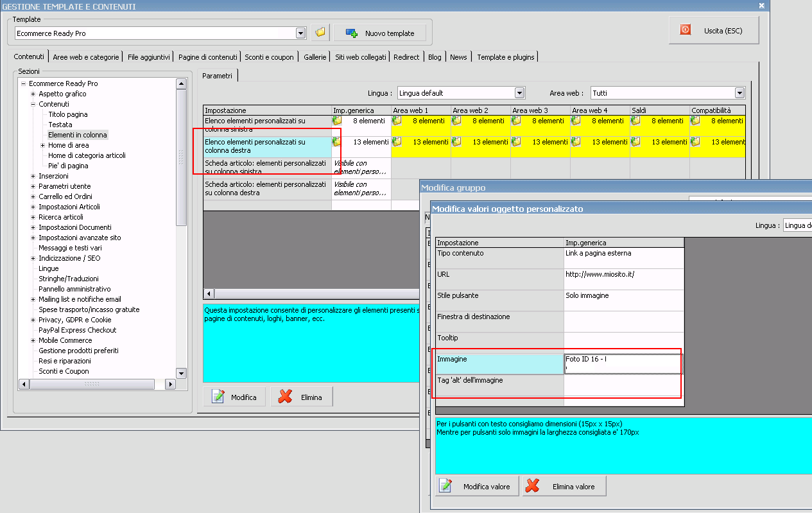Screen dimensions: 812x513
Task: Click element icon in Area web 1 first row
Action: tap(397, 121)
